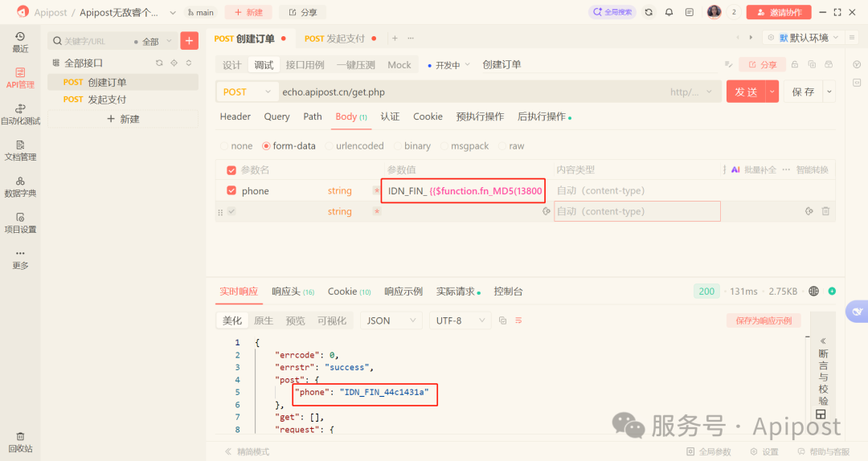This screenshot has height=461, width=868.
Task: Open the POST method dropdown
Action: tap(247, 92)
